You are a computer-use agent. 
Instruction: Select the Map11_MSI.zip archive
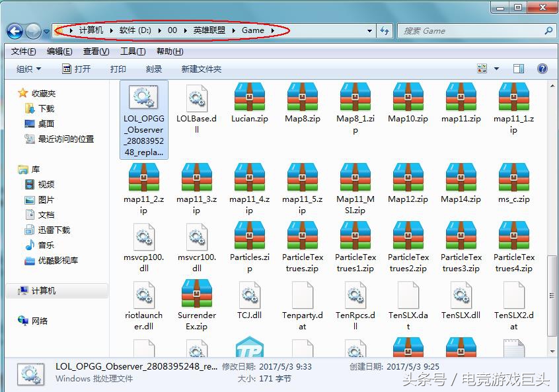tap(355, 178)
